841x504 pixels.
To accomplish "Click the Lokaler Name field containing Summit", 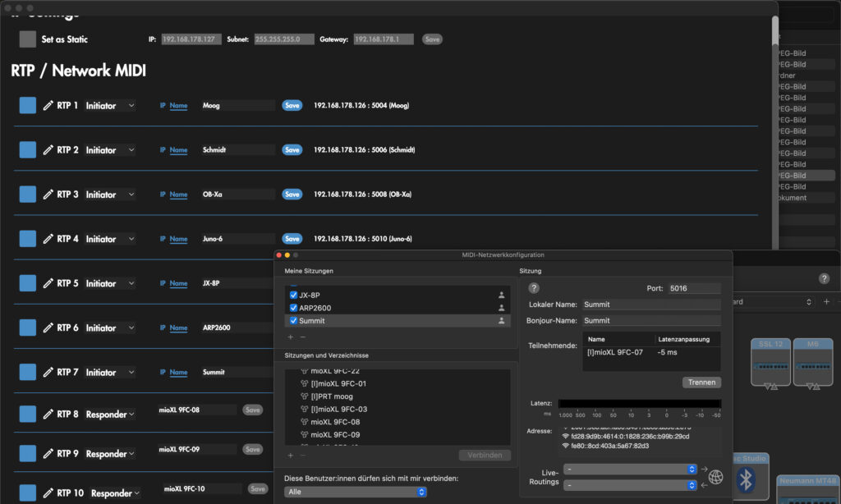I will click(x=651, y=305).
